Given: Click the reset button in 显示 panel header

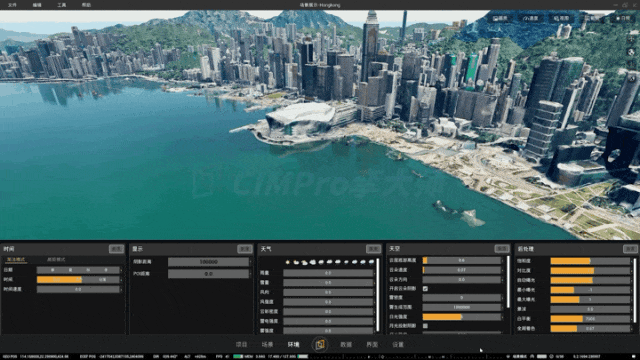Looking at the screenshot, I should click(x=245, y=249).
